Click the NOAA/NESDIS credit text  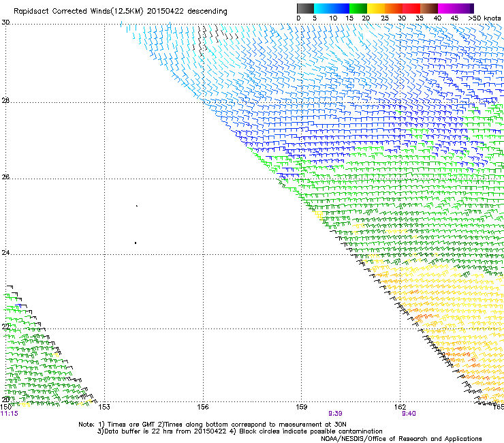[401, 439]
